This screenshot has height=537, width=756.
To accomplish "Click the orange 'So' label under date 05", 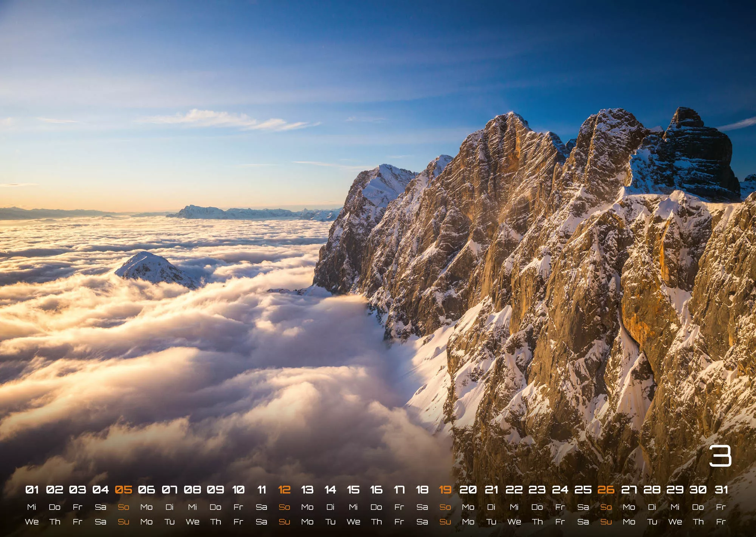I will tap(124, 507).
